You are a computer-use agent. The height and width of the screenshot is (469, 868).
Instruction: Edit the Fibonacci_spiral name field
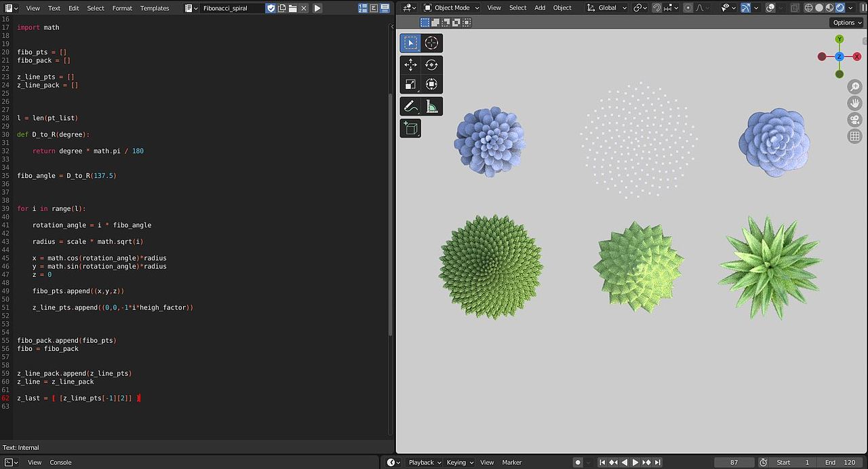pos(233,8)
